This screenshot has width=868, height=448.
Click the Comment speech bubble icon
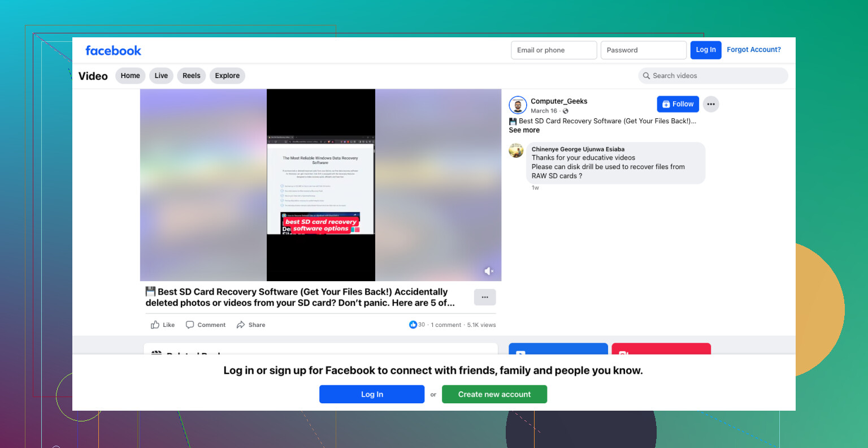pyautogui.click(x=190, y=325)
